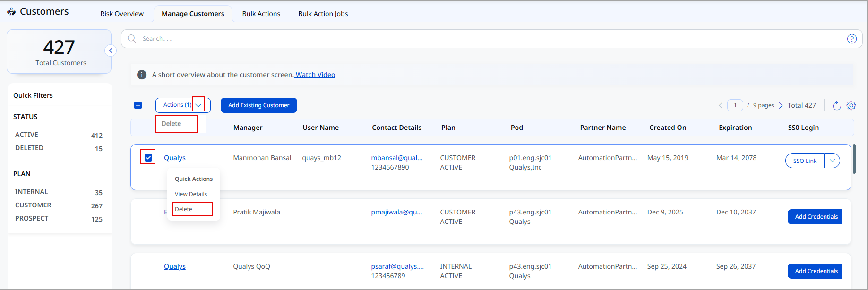
Task: Choose Delete from the Actions dropdown
Action: coord(172,124)
